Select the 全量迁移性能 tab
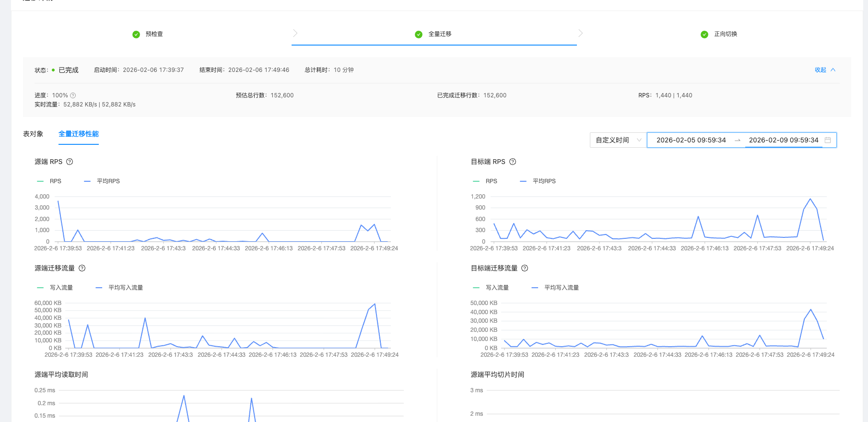This screenshot has height=422, width=868. 79,134
